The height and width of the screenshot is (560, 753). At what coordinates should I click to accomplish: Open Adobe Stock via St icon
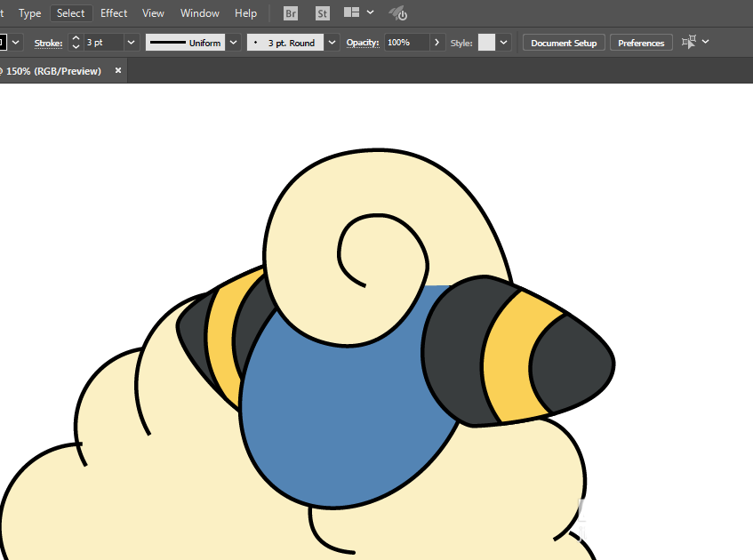pyautogui.click(x=322, y=13)
